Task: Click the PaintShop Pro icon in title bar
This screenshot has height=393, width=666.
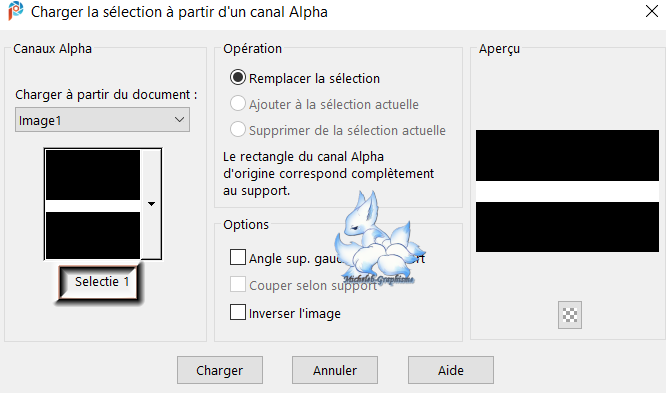Action: [x=15, y=10]
